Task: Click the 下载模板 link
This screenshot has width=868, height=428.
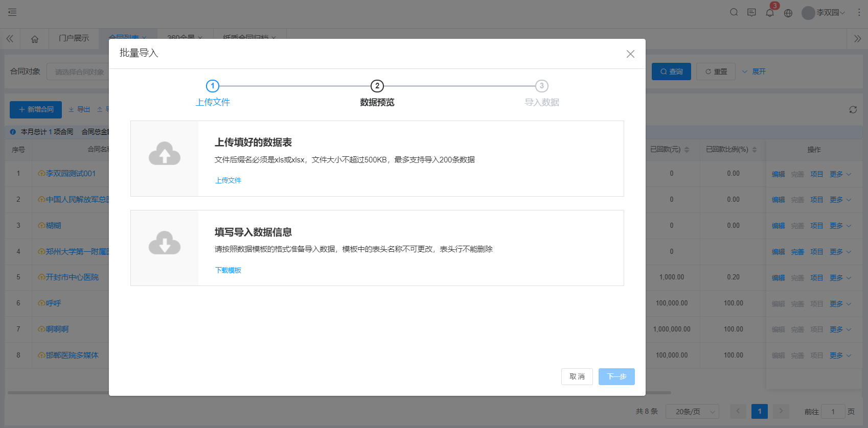Action: [228, 270]
